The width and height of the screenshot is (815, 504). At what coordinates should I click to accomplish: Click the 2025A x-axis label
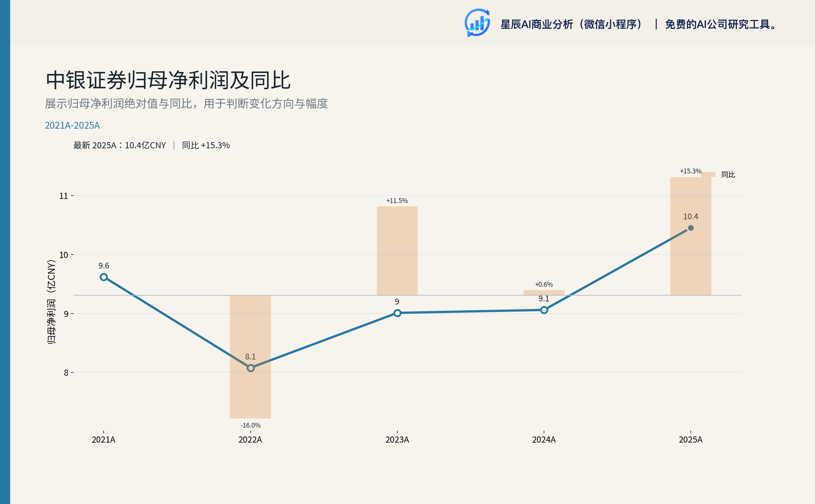[x=691, y=440]
